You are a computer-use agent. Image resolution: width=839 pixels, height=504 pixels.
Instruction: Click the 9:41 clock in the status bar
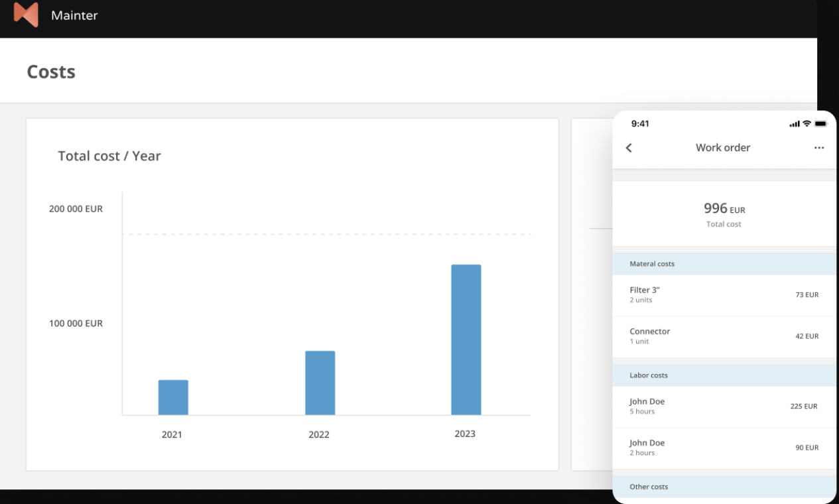pos(640,123)
